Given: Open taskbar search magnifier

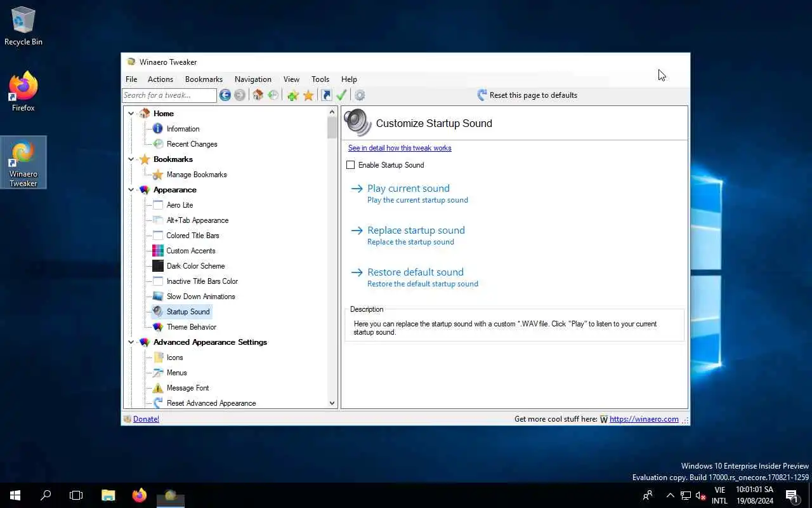Looking at the screenshot, I should tap(46, 495).
